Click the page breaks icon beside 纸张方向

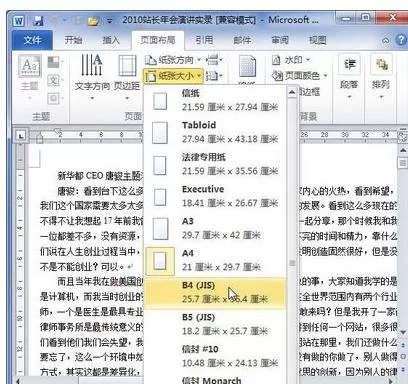(x=214, y=60)
